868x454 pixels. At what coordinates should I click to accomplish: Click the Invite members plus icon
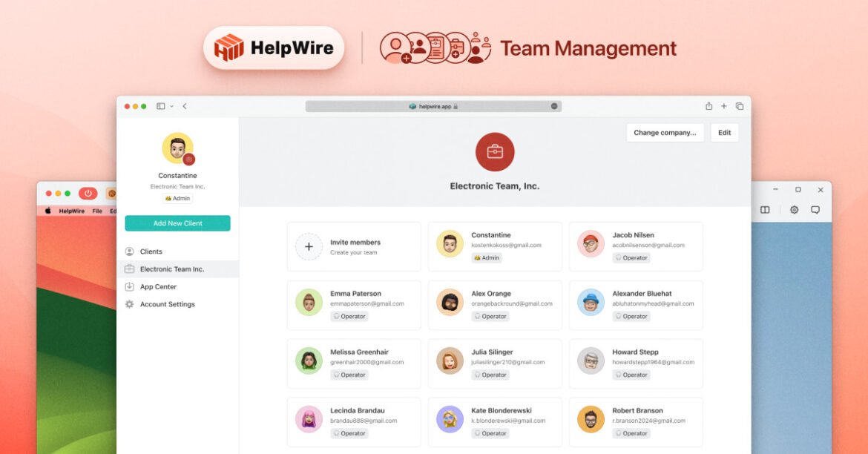(309, 246)
